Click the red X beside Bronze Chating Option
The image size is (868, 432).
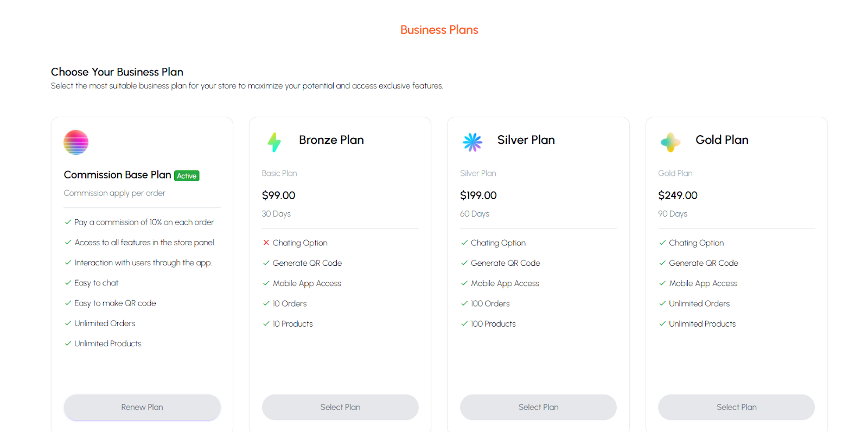pos(266,243)
